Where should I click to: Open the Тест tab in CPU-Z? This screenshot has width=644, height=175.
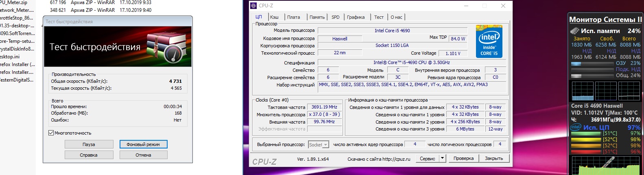click(x=379, y=17)
